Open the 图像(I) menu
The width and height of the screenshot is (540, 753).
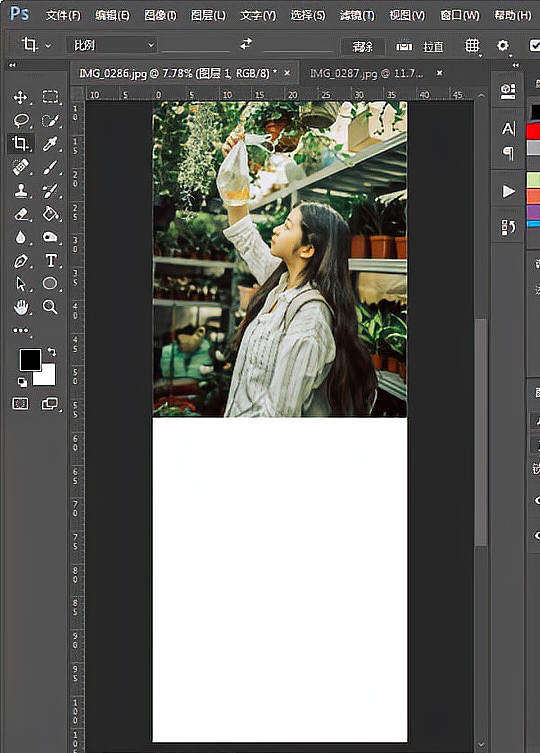160,15
